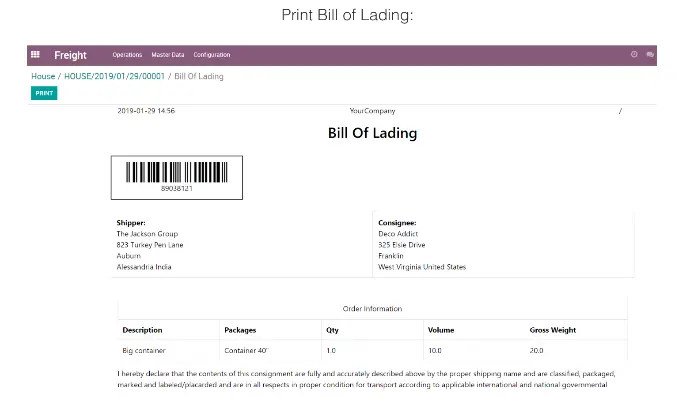Open the chat conversations icon
This screenshot has width=690, height=404.
650,55
